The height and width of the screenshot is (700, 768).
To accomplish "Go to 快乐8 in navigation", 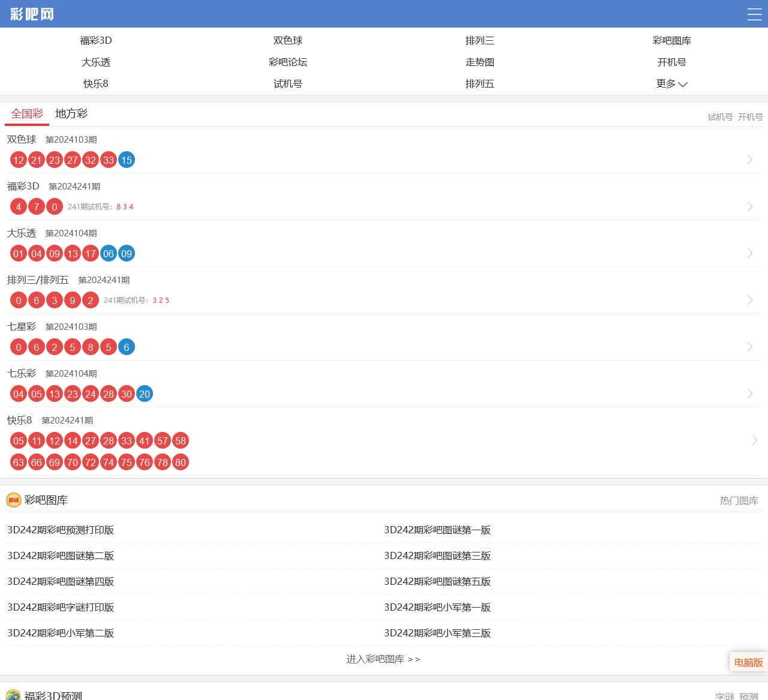I will [x=96, y=83].
